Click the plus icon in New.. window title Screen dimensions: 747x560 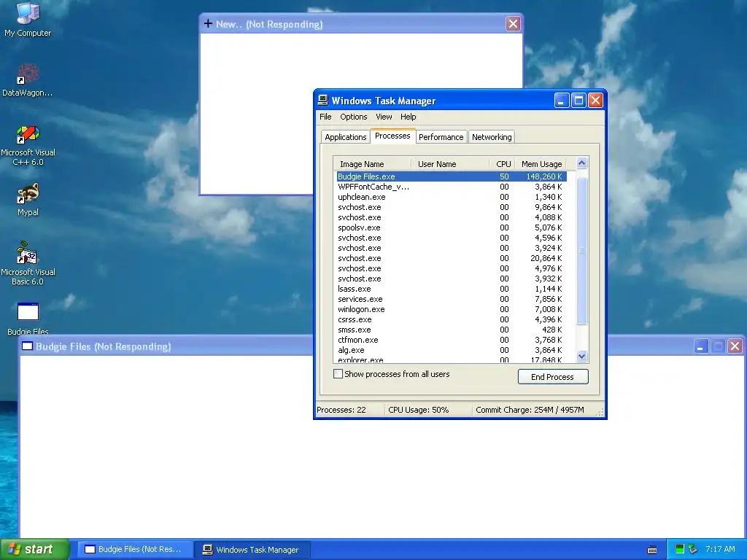click(x=208, y=23)
